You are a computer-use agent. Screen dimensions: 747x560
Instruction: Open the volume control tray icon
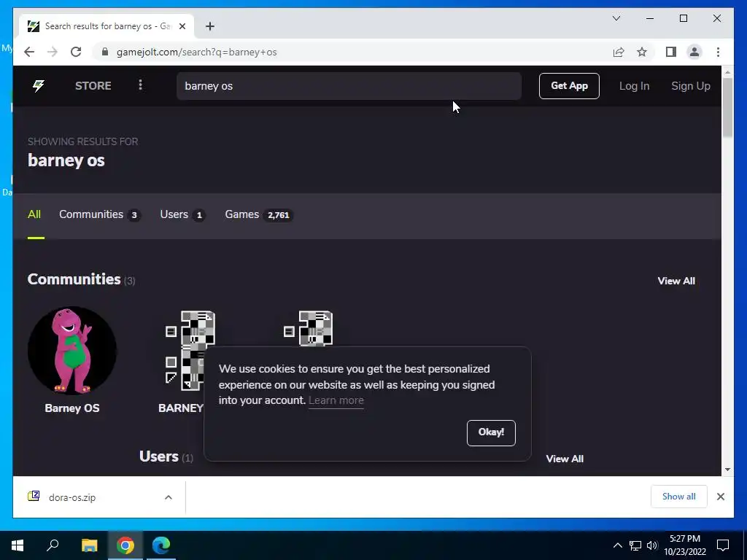pos(652,545)
